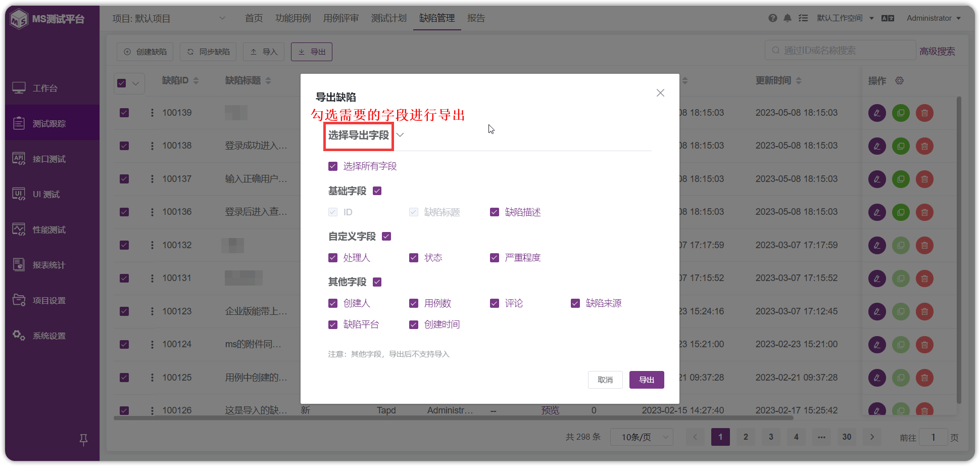Open the 10条/页 page size dropdown
The height and width of the screenshot is (466, 980).
642,437
